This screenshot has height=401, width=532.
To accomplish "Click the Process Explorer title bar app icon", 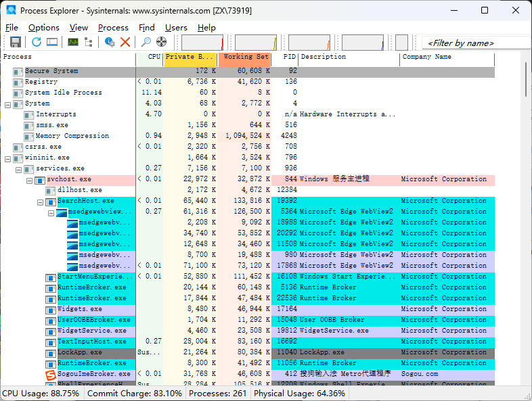I will tap(12, 10).
